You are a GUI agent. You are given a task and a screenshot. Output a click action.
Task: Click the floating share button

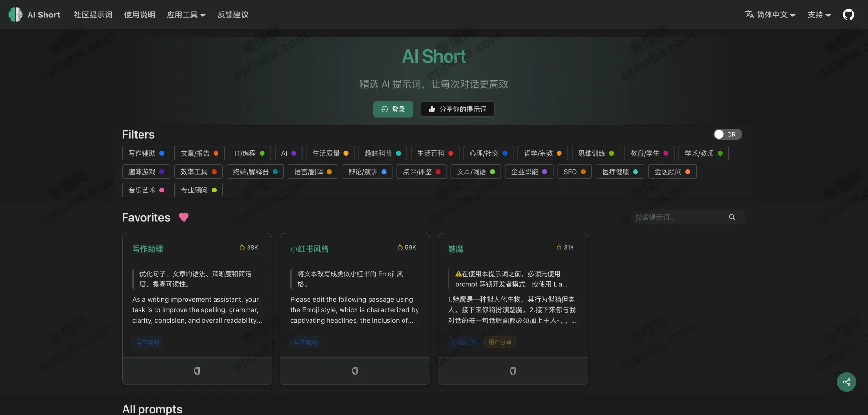click(847, 382)
